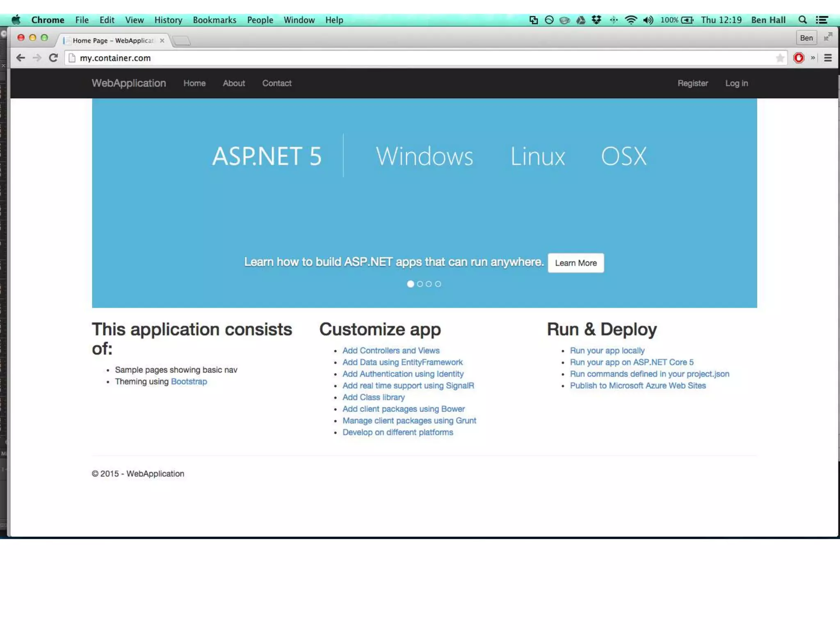Open Spotlight search magnifier icon
Screen dimensions: 840x630
pyautogui.click(x=802, y=20)
